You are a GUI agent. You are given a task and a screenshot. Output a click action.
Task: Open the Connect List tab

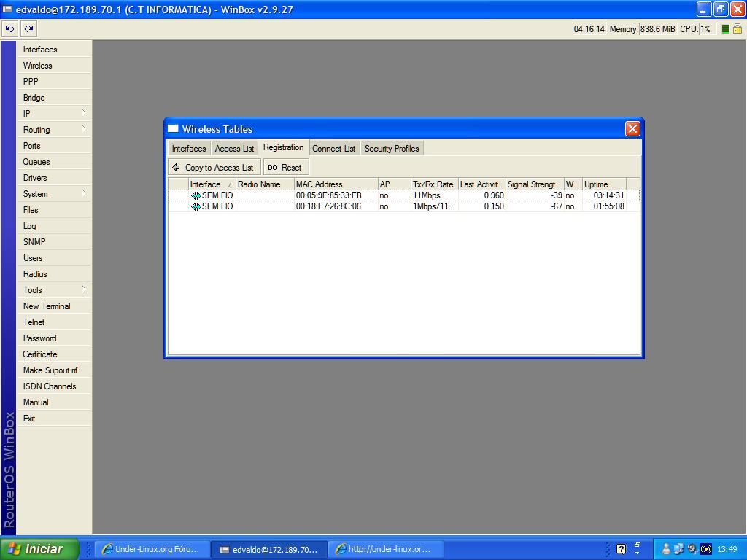tap(334, 149)
